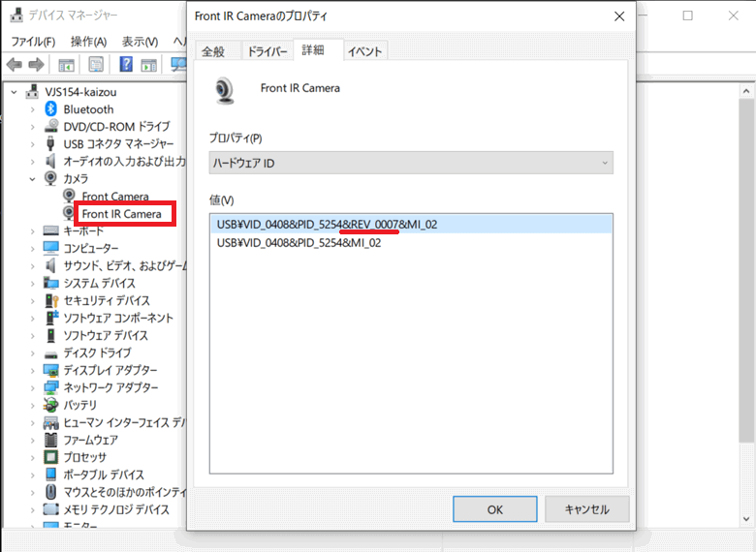Image resolution: width=756 pixels, height=552 pixels.
Task: Select Front Camera in device tree
Action: coord(115,197)
